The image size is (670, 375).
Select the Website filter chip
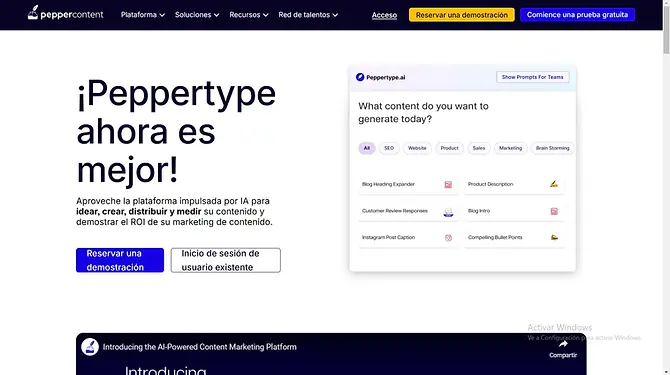point(417,148)
